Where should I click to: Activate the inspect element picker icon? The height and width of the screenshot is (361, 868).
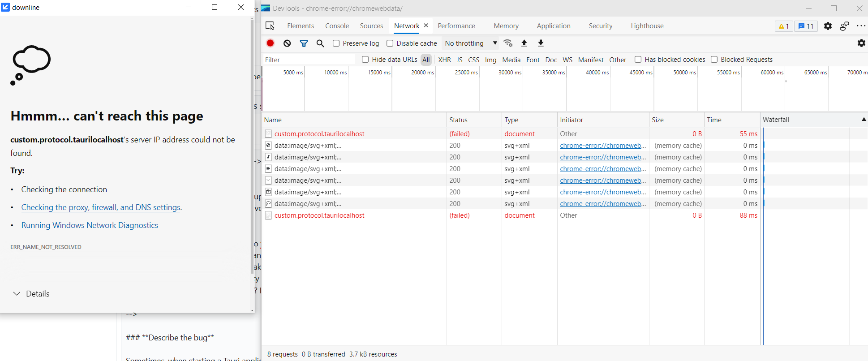270,26
